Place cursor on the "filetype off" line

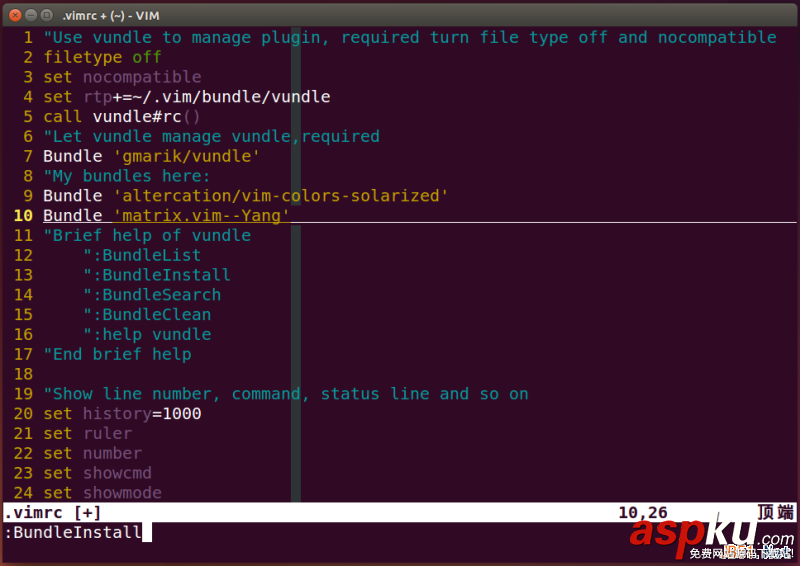pyautogui.click(x=103, y=57)
